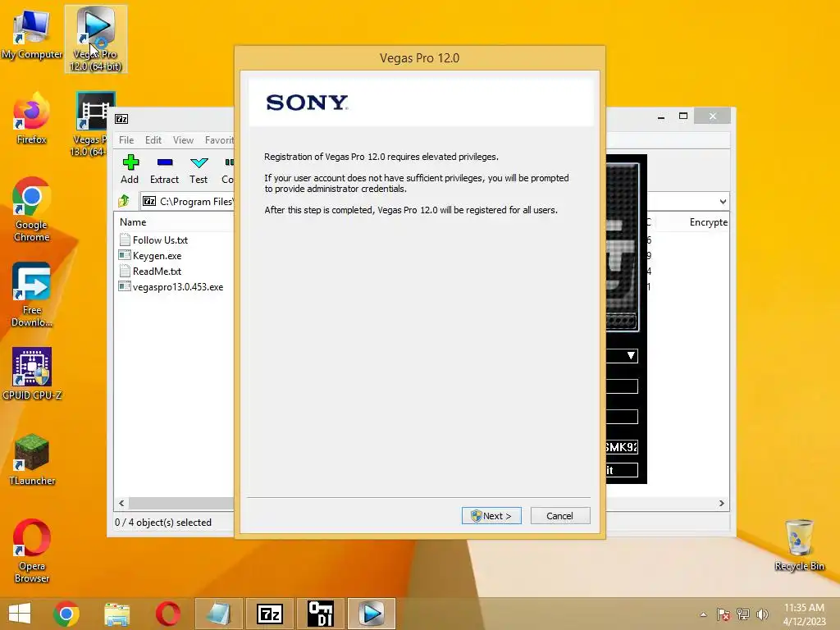The image size is (840, 630).
Task: Select ReadMe.txt in 7-Zip file list
Action: 157,271
